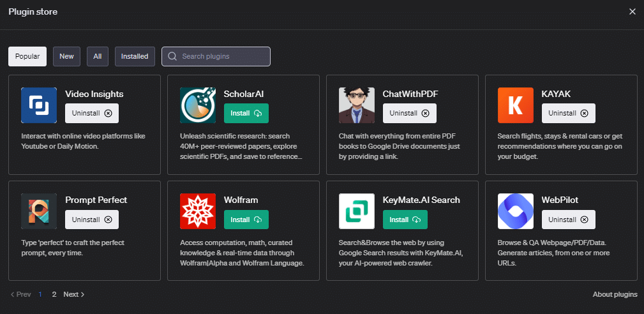Uninstall the WebPilot plugin

569,220
